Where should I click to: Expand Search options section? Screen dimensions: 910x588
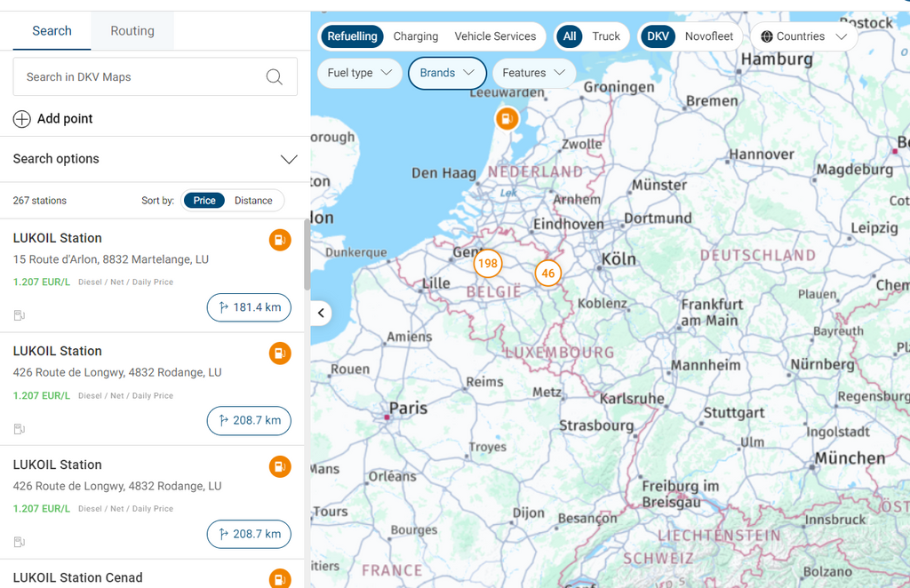click(155, 159)
